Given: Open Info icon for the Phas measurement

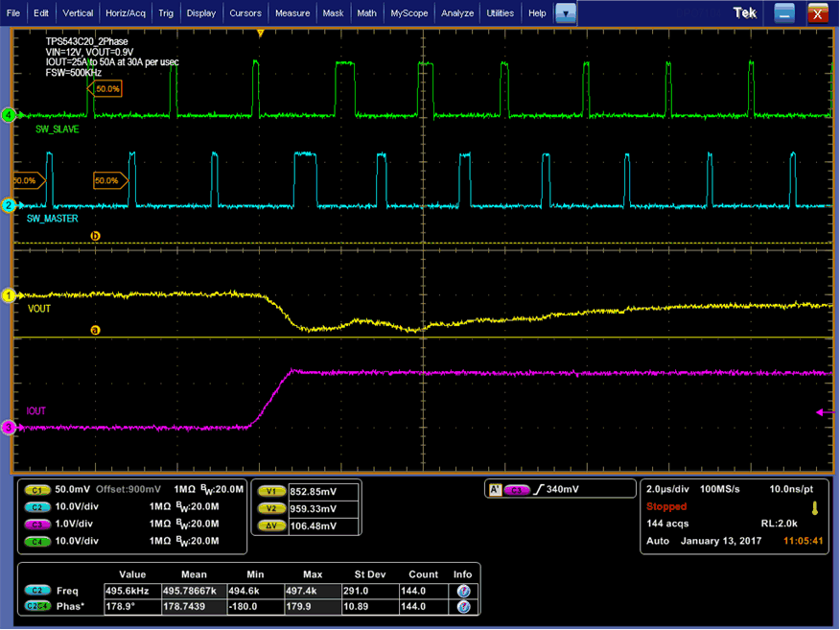Looking at the screenshot, I should tap(463, 607).
